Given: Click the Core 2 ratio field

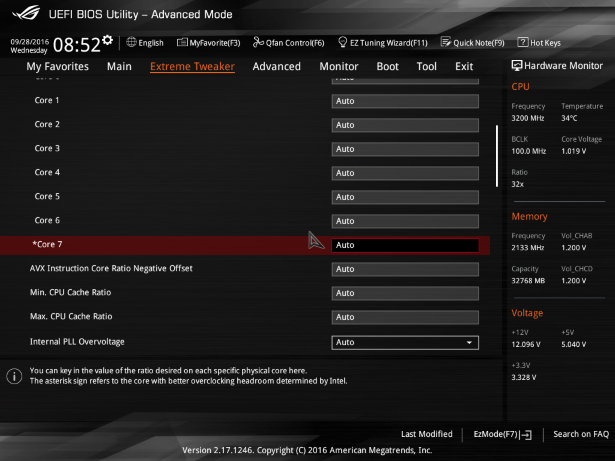Looking at the screenshot, I should coord(405,125).
